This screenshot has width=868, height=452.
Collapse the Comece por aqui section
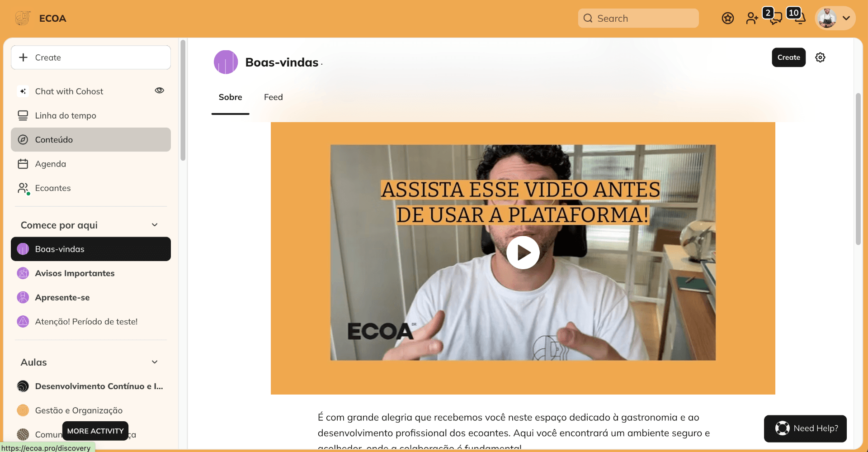155,225
